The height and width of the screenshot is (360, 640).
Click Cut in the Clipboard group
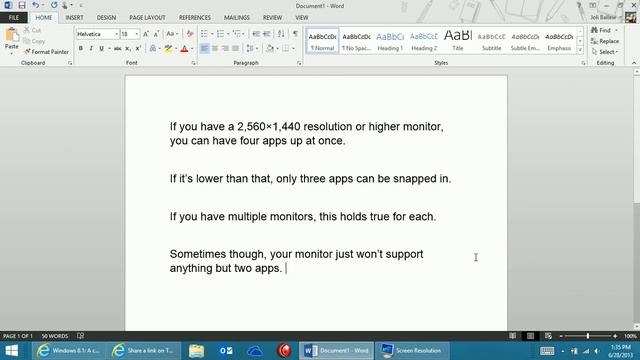click(32, 30)
